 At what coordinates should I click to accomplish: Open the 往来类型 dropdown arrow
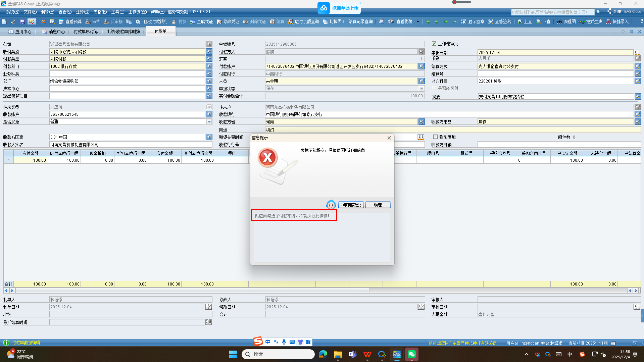[x=209, y=107]
